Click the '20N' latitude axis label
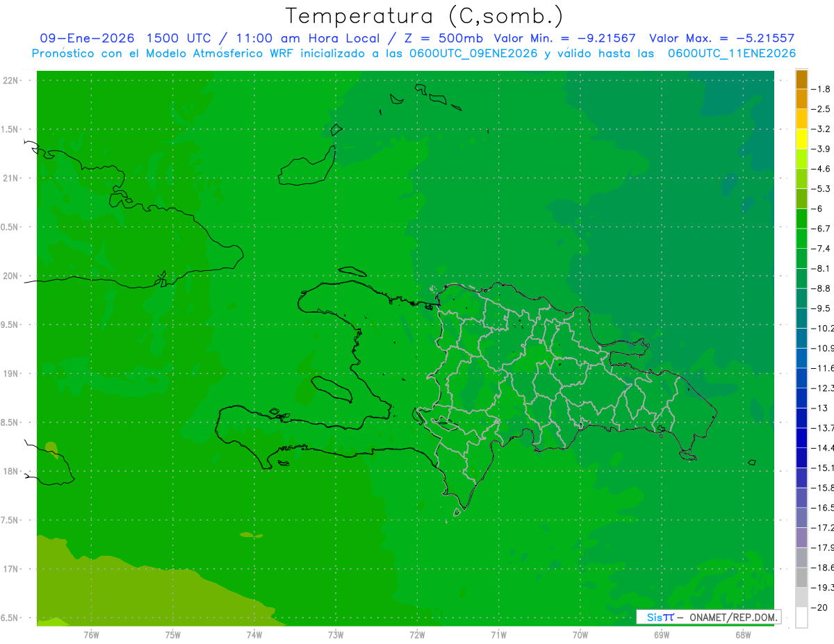 pyautogui.click(x=10, y=276)
